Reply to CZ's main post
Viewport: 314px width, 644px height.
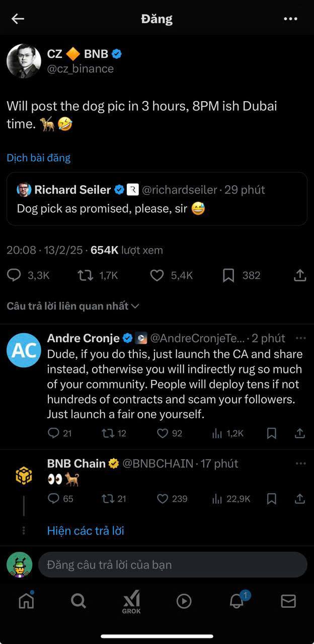coord(15,275)
